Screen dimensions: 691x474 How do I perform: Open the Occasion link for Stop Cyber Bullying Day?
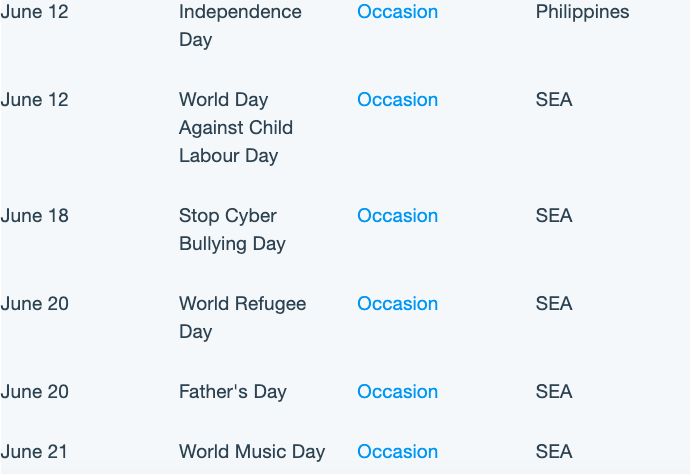click(x=397, y=215)
